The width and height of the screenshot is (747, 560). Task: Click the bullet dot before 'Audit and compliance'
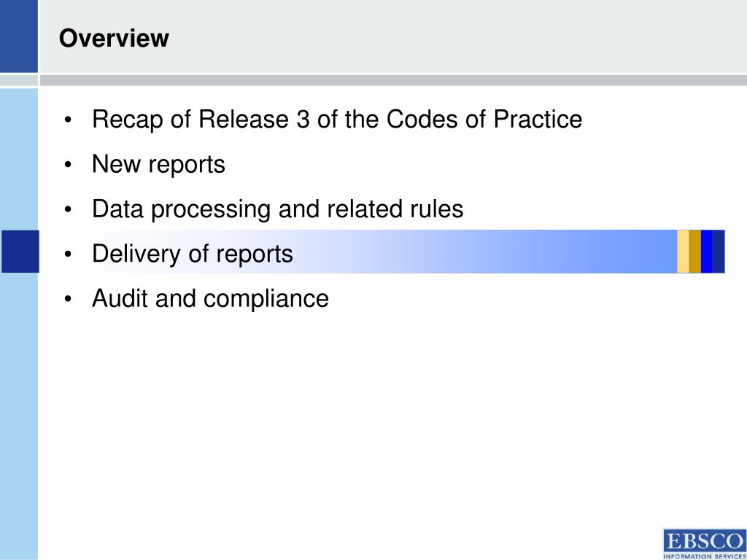coord(68,299)
